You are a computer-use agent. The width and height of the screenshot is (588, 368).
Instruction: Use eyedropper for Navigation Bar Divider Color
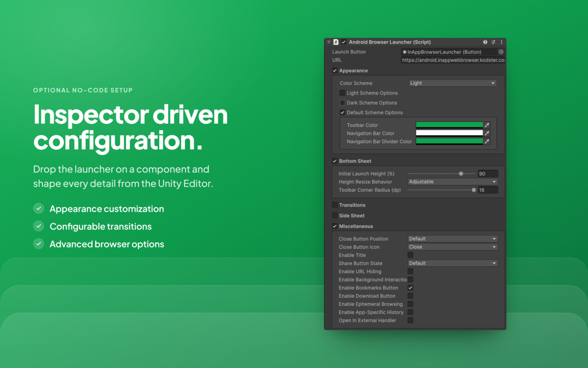coord(487,141)
